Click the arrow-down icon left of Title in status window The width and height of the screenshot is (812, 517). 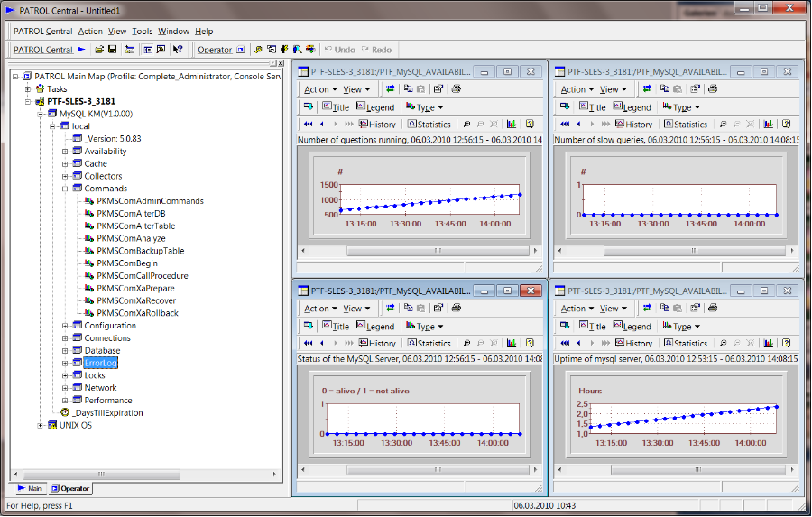[309, 326]
